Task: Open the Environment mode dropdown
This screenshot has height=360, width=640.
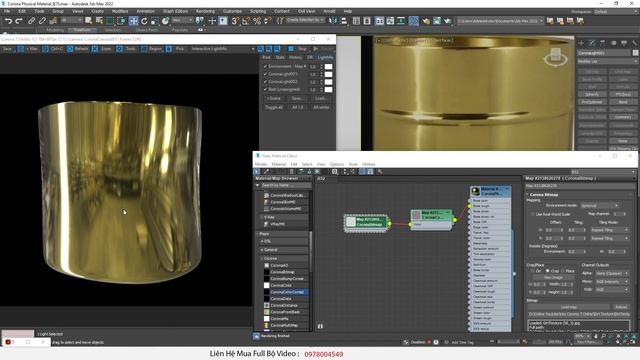Action: tap(599, 205)
